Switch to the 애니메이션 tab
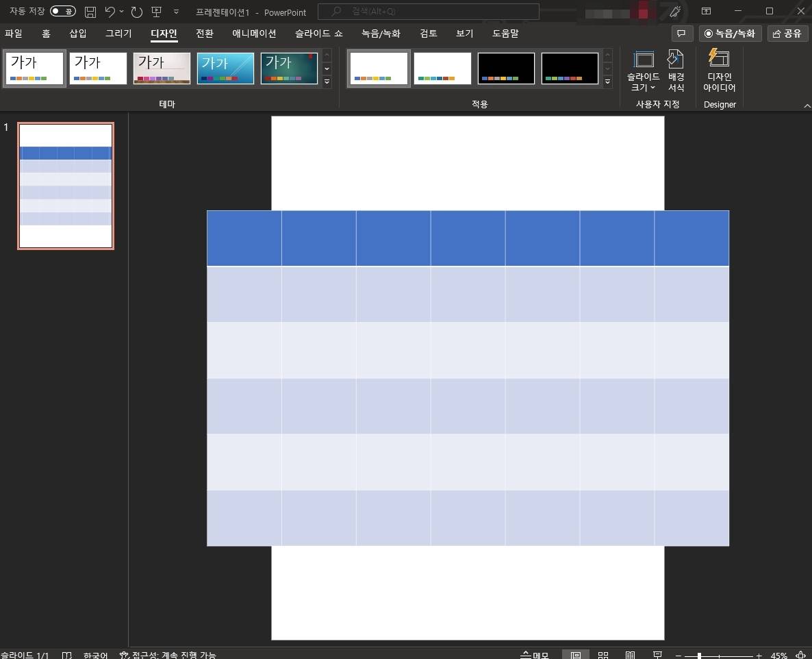 click(254, 34)
